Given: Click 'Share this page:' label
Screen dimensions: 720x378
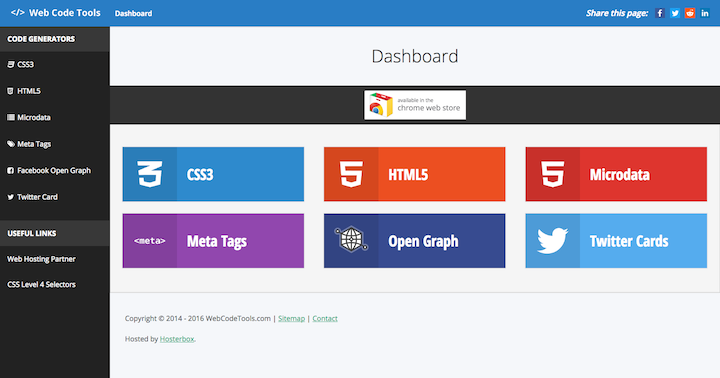Looking at the screenshot, I should pos(617,13).
